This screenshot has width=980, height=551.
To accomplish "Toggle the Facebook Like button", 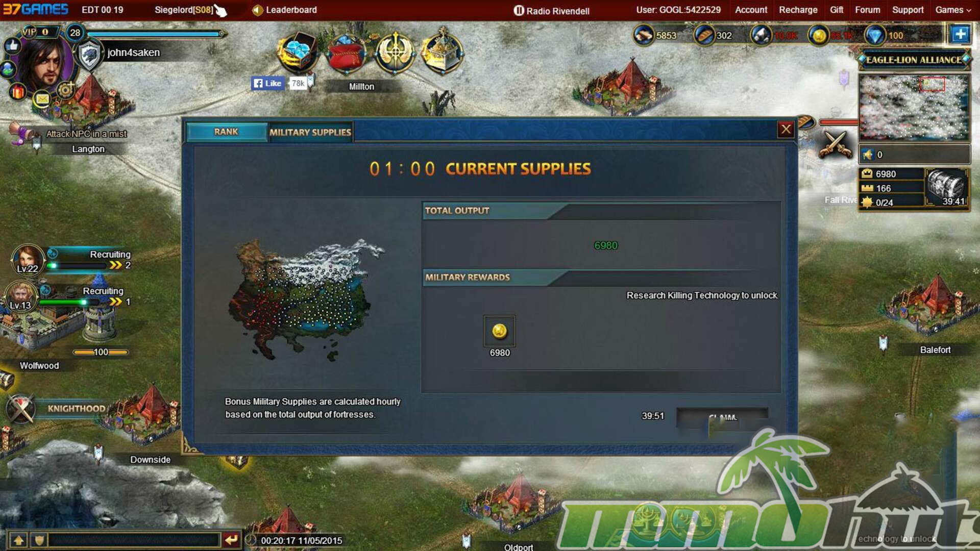I will click(x=267, y=83).
